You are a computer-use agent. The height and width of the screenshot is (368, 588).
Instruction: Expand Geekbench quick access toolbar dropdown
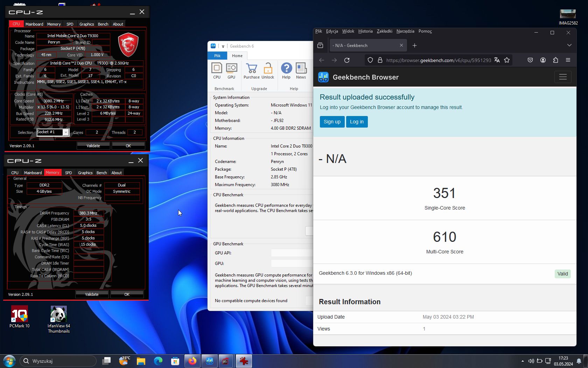click(223, 46)
